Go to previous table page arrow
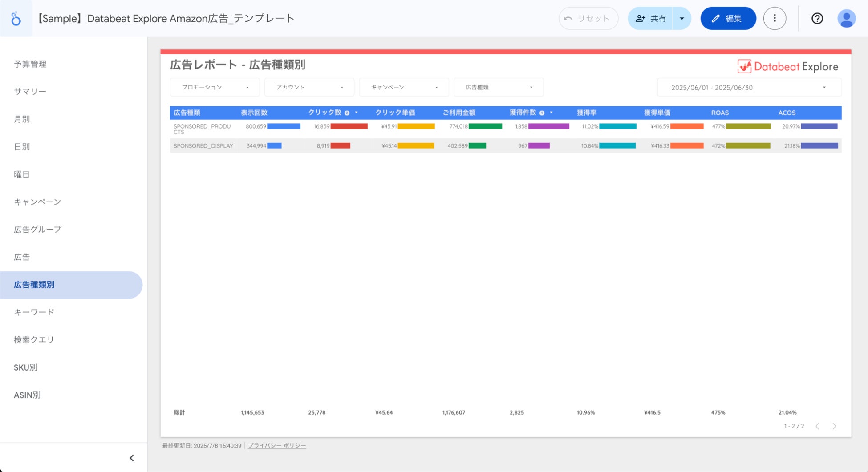 tap(817, 426)
